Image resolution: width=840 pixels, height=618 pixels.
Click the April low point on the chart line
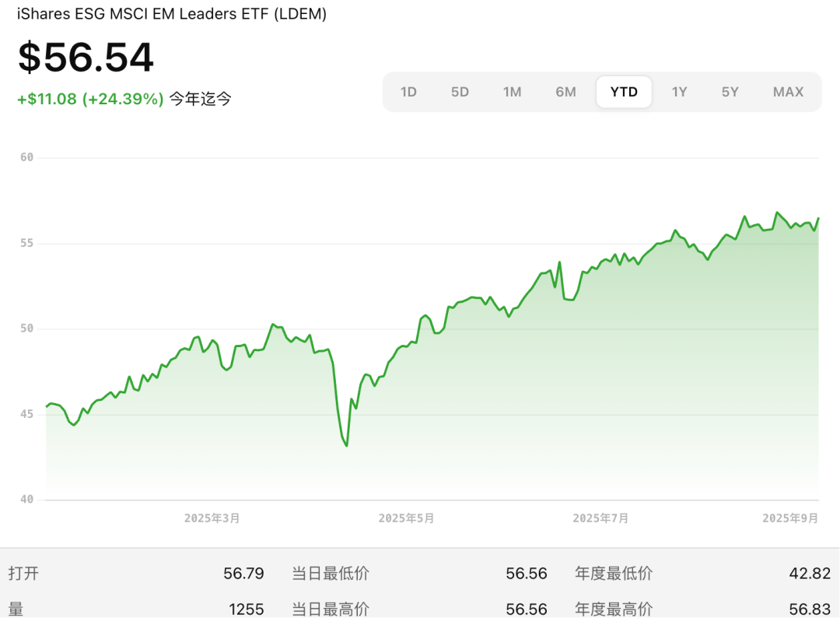point(347,445)
